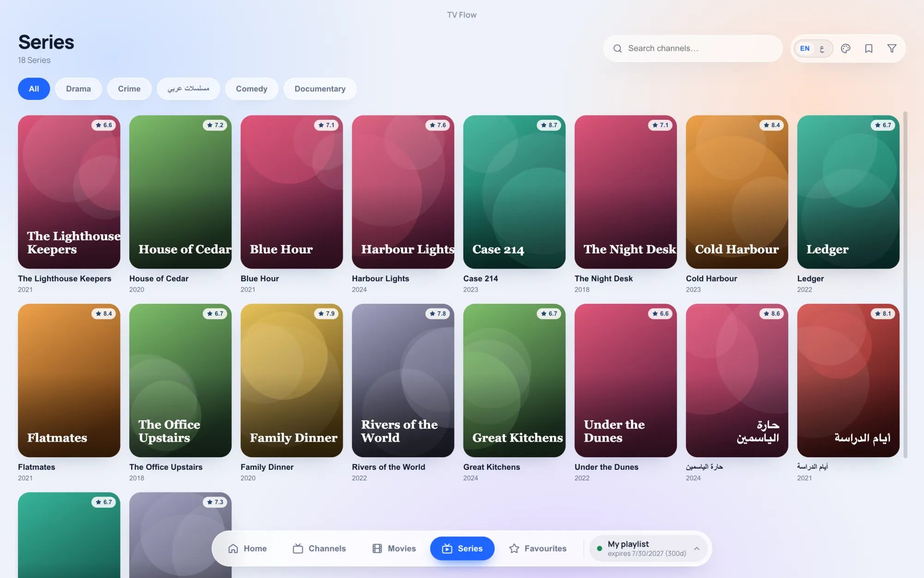Click the vertical scrollbar on the right
Image resolution: width=924 pixels, height=578 pixels.
[905, 284]
